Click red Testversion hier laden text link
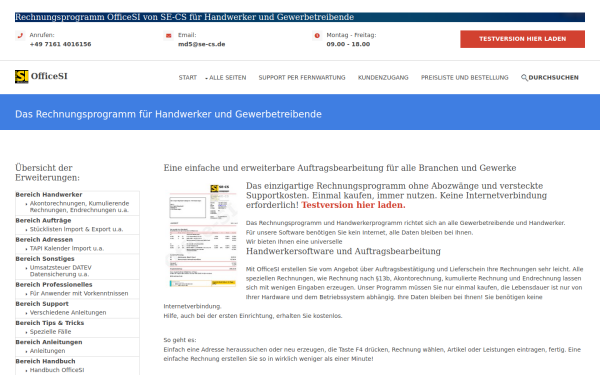The height and width of the screenshot is (375, 600). click(353, 205)
